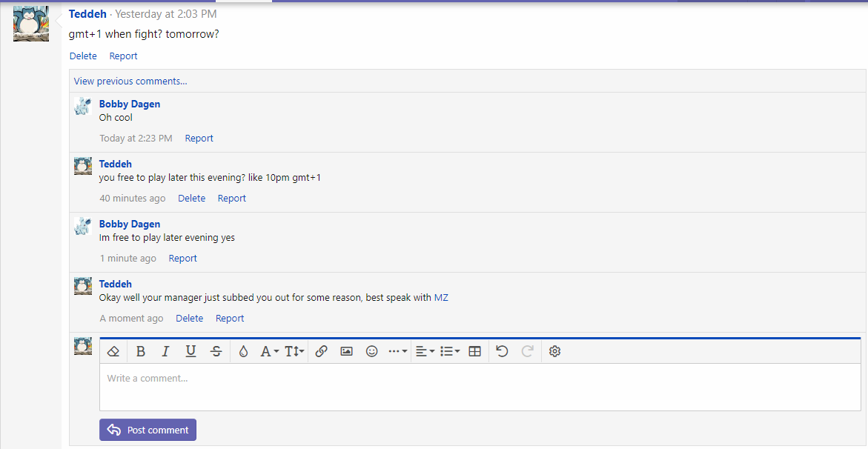The height and width of the screenshot is (449, 868).
Task: Click into the Write a comment field
Action: coord(480,387)
